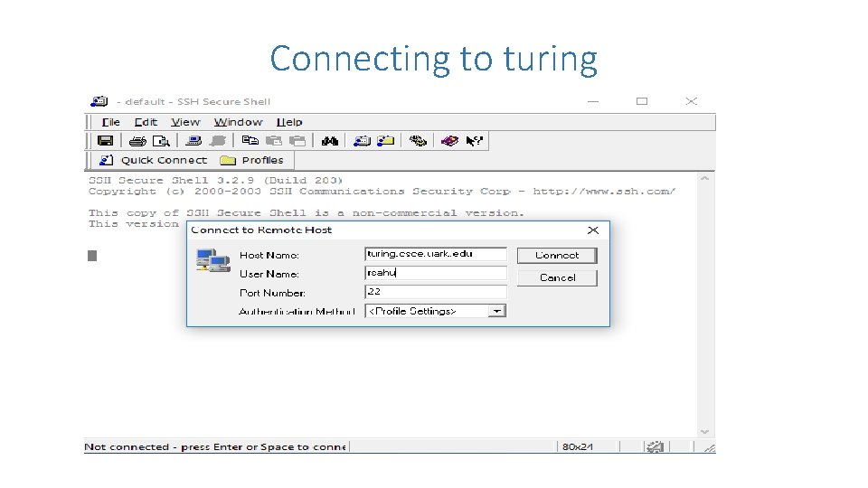Minimize the SSH Secure Shell window
Viewport: 868px width, 488px height.
pos(593,101)
